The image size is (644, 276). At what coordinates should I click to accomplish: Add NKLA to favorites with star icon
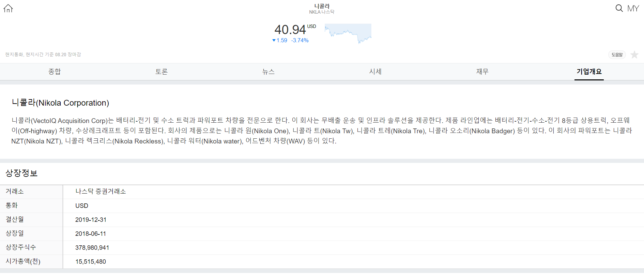(634, 55)
